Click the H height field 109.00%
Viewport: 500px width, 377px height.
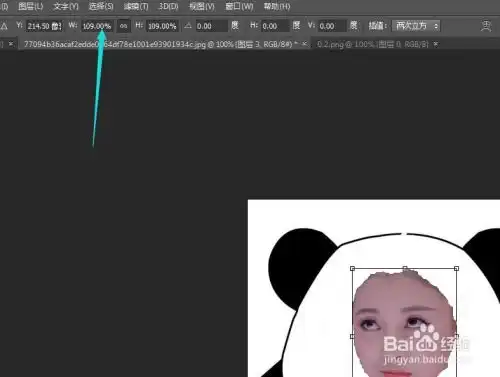coord(162,26)
